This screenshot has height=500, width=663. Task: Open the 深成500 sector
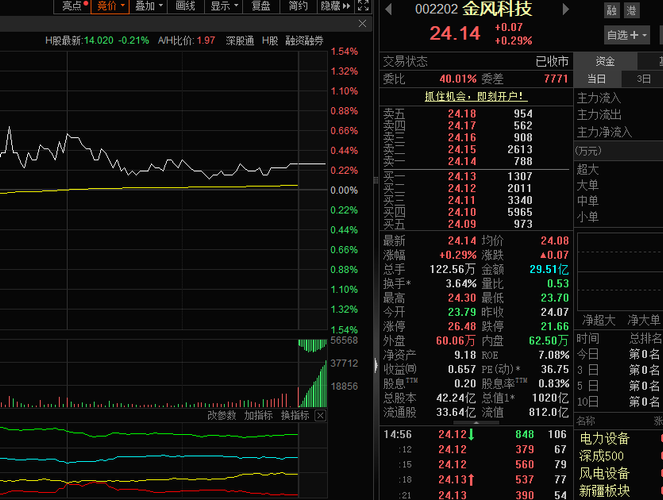[x=601, y=456]
